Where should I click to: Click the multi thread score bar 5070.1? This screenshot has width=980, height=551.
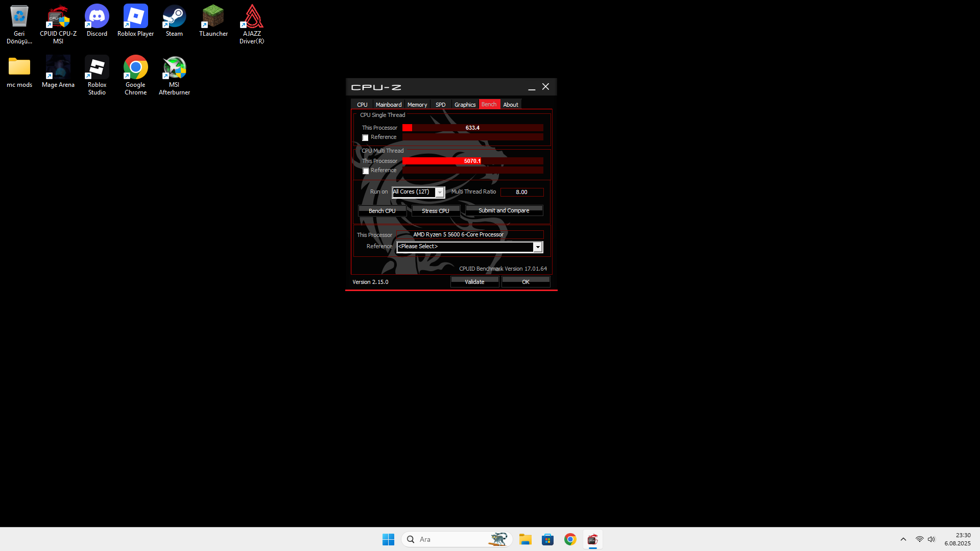tap(473, 161)
